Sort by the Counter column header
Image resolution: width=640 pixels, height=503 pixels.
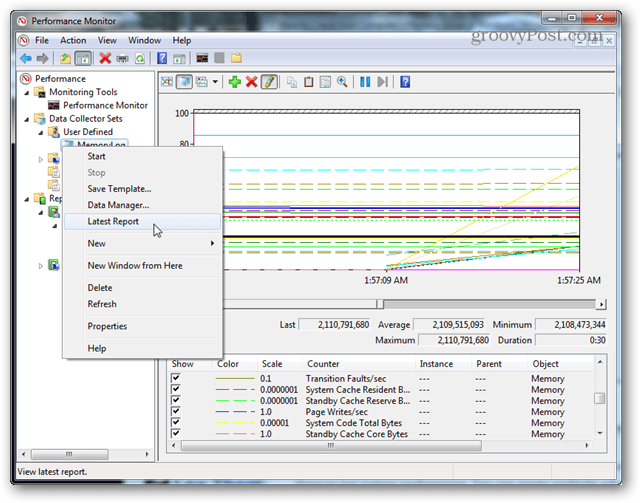click(359, 364)
